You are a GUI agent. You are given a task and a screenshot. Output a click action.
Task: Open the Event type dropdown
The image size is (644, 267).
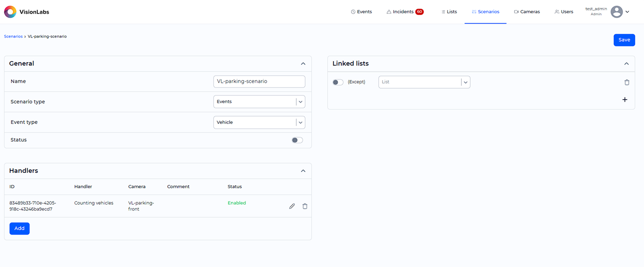pyautogui.click(x=259, y=122)
